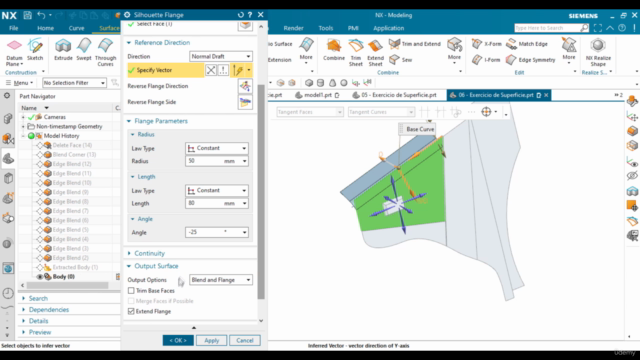Image resolution: width=640 pixels, height=360 pixels.
Task: Select the Trim Sheet tool
Action: tap(356, 52)
